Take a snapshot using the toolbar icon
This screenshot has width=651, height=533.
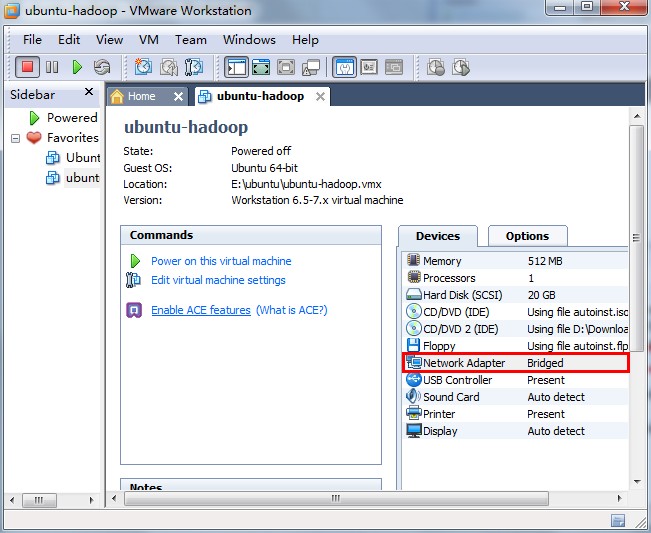click(143, 67)
